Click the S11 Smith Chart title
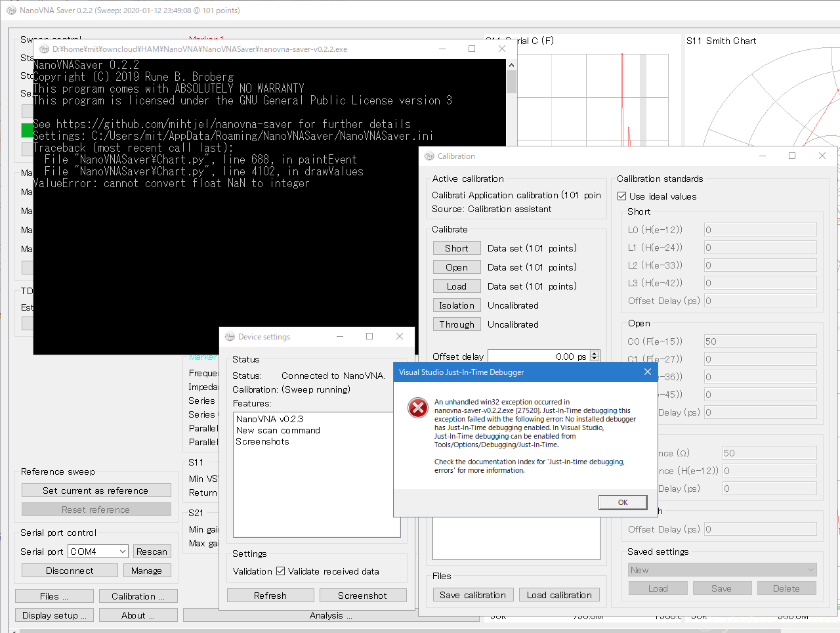The height and width of the screenshot is (633, 840). click(721, 41)
